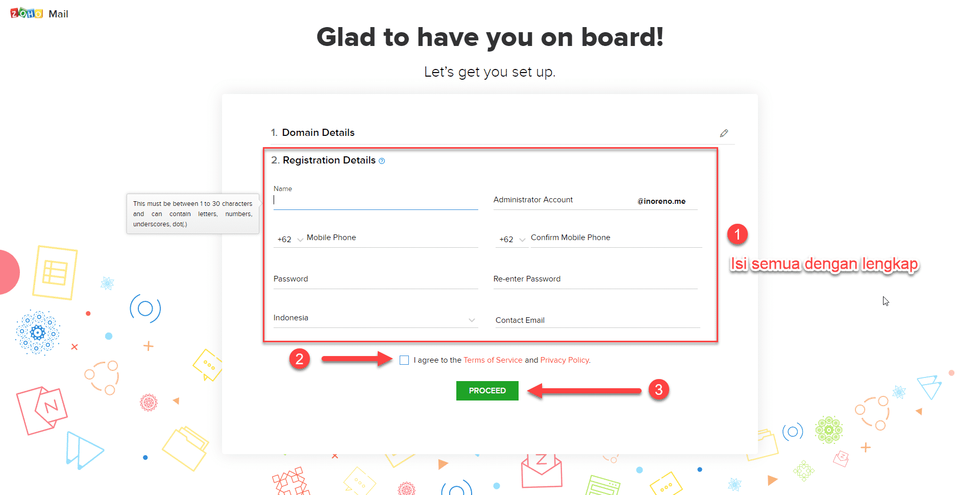Image resolution: width=980 pixels, height=495 pixels.
Task: Click into the Mobile Phone field
Action: coord(391,238)
